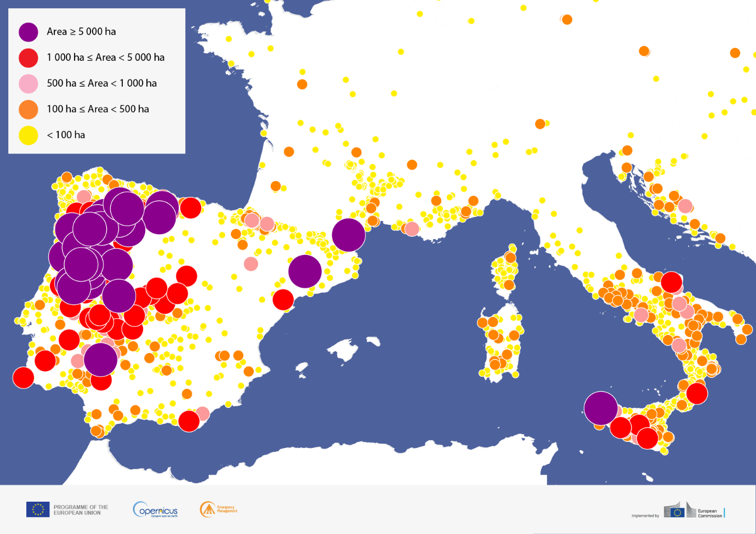Collapse the legend box in the top-left corner
The image size is (756, 534).
[x=96, y=79]
